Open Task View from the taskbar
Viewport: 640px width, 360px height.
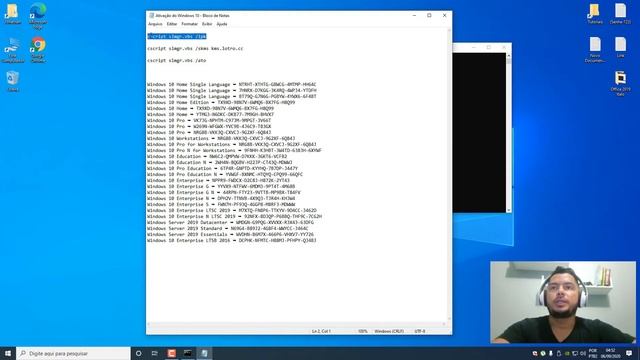(x=155, y=353)
